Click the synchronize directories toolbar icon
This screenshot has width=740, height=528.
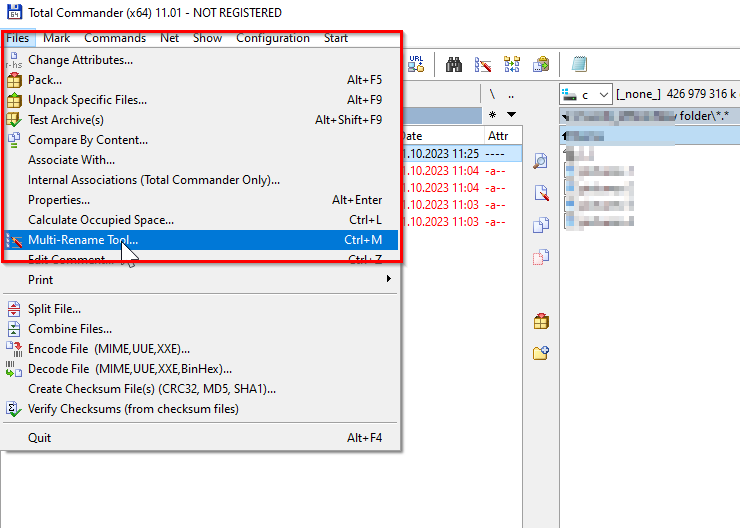pyautogui.click(x=512, y=64)
